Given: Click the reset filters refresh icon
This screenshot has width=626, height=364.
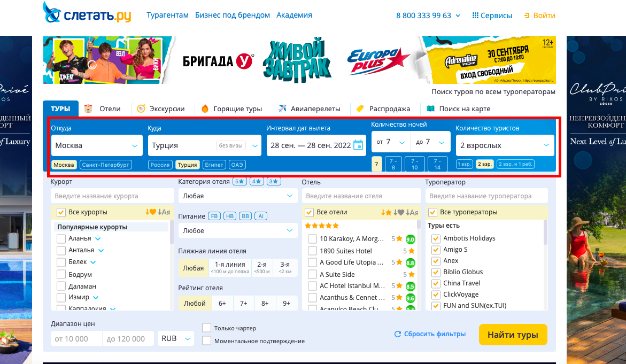Looking at the screenshot, I should [398, 334].
